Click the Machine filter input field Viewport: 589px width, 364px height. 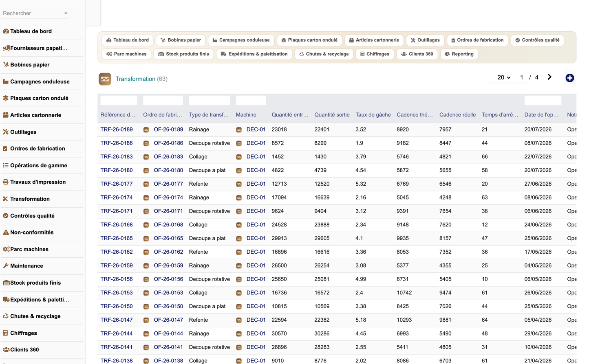pos(251,101)
